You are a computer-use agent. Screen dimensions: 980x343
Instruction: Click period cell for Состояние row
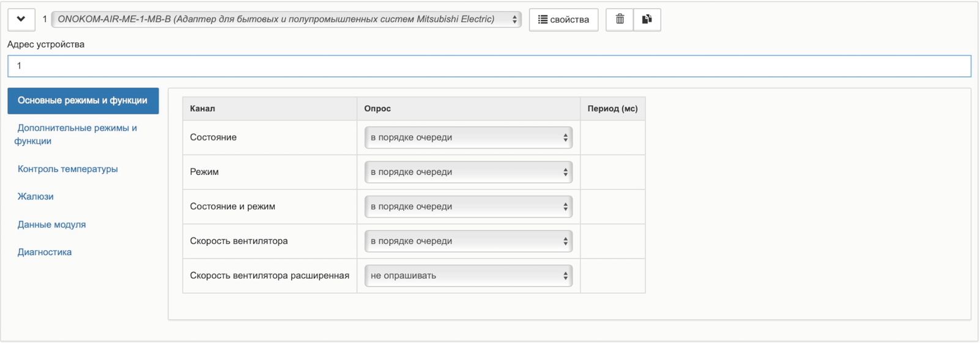[612, 138]
